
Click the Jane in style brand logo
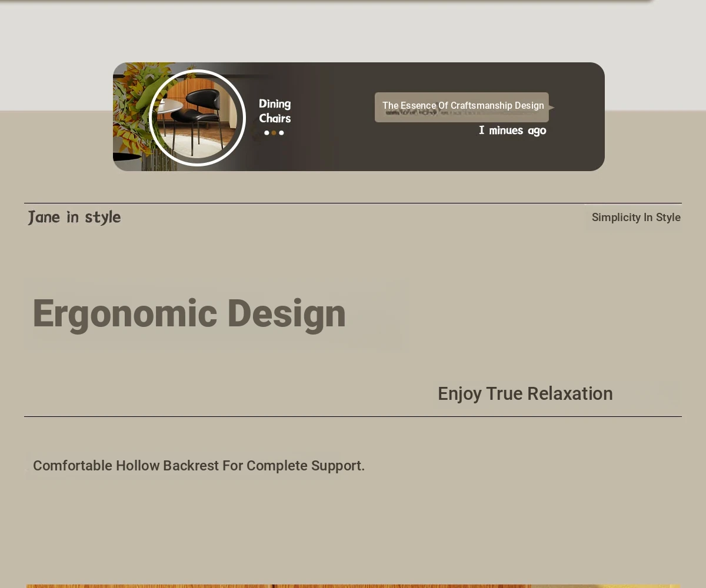tap(74, 218)
